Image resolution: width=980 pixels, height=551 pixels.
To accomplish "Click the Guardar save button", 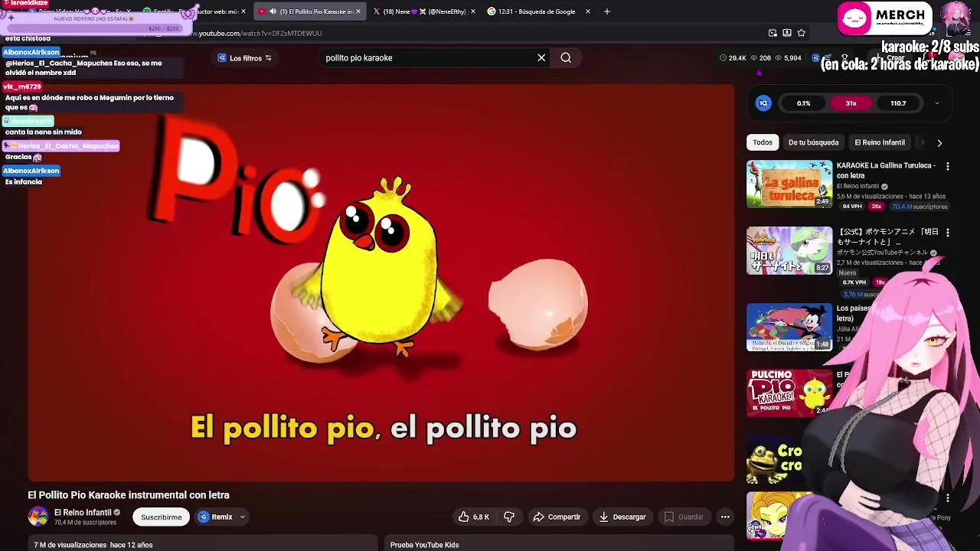I will tap(684, 517).
